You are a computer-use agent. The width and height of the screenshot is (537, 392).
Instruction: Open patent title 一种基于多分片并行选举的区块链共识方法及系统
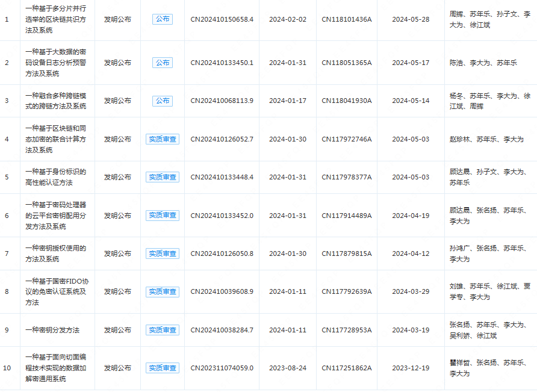pos(55,19)
